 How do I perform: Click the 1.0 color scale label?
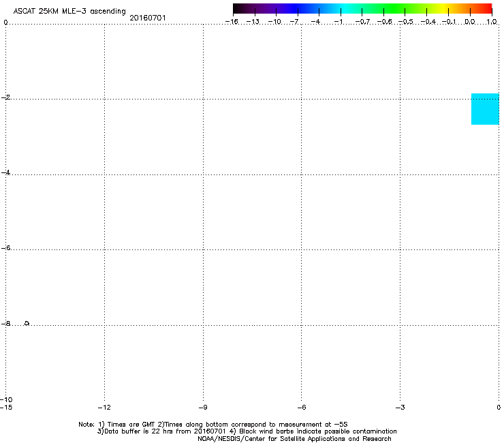[492, 22]
